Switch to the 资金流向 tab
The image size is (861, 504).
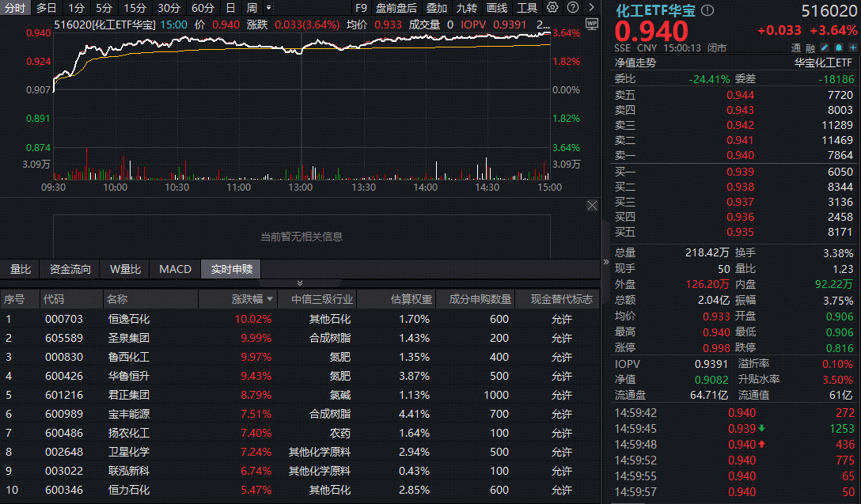[70, 269]
